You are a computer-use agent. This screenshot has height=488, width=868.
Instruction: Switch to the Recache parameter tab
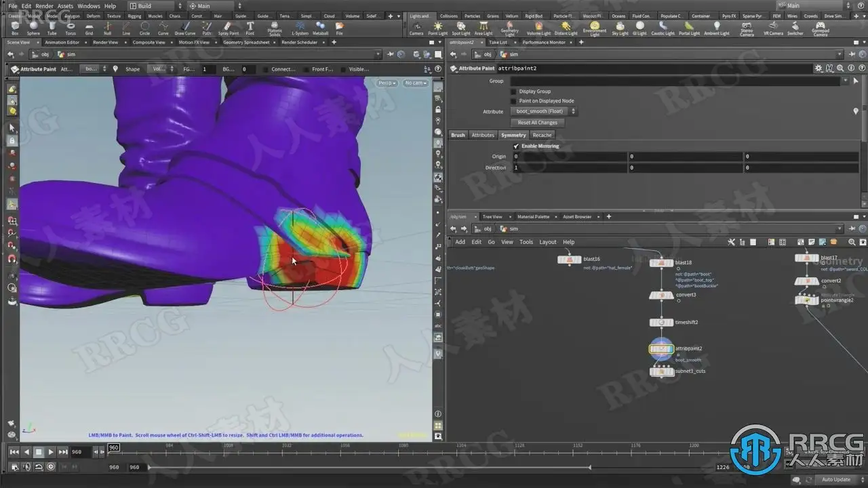(542, 135)
